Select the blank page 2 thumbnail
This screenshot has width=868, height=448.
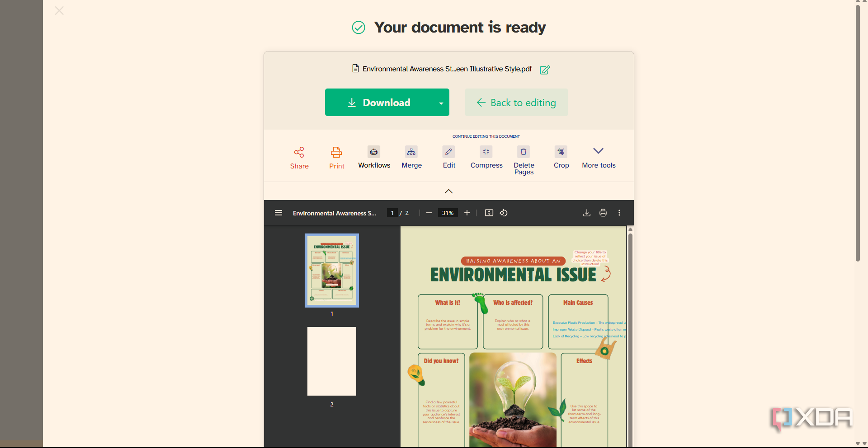[332, 361]
